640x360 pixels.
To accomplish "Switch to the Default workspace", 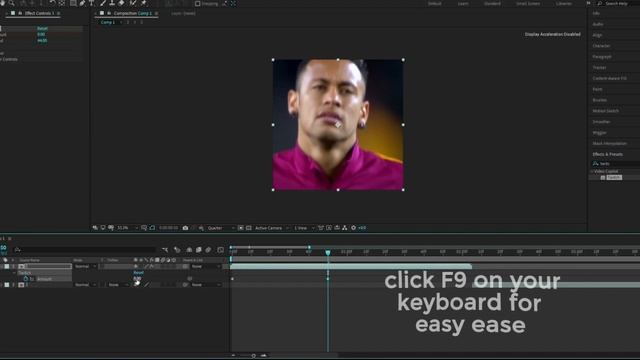I will 434,4.
